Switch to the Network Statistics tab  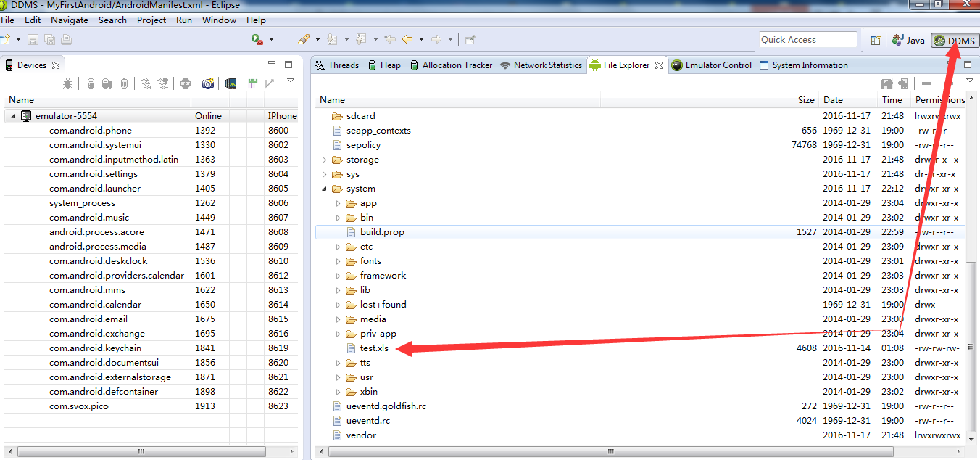[541, 65]
